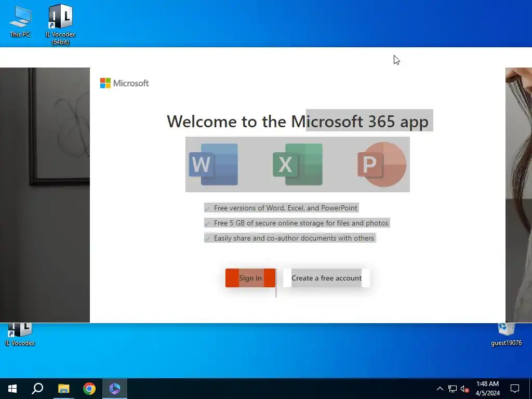Launch Google Chrome from the taskbar
Screen dimensions: 532x399
coord(89,389)
